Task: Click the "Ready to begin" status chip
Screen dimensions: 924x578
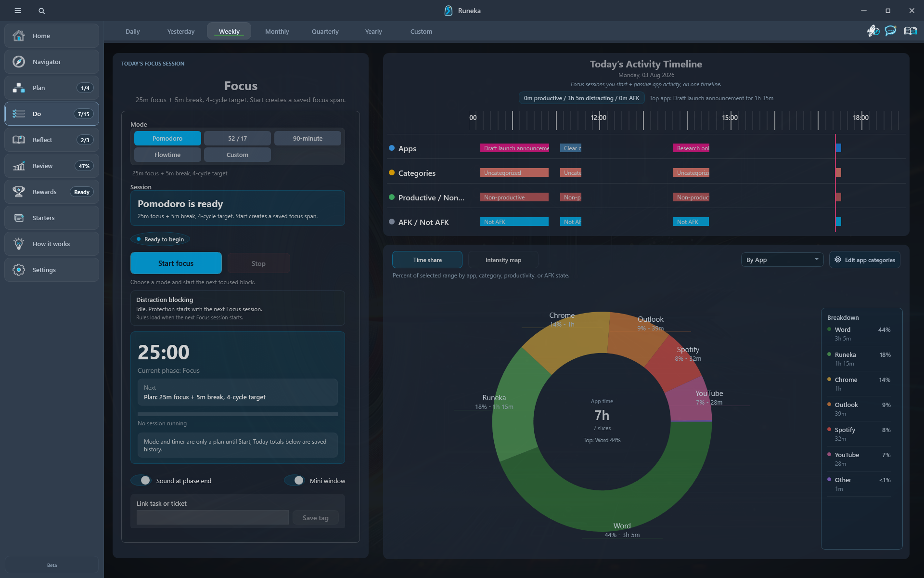Action: pyautogui.click(x=160, y=239)
